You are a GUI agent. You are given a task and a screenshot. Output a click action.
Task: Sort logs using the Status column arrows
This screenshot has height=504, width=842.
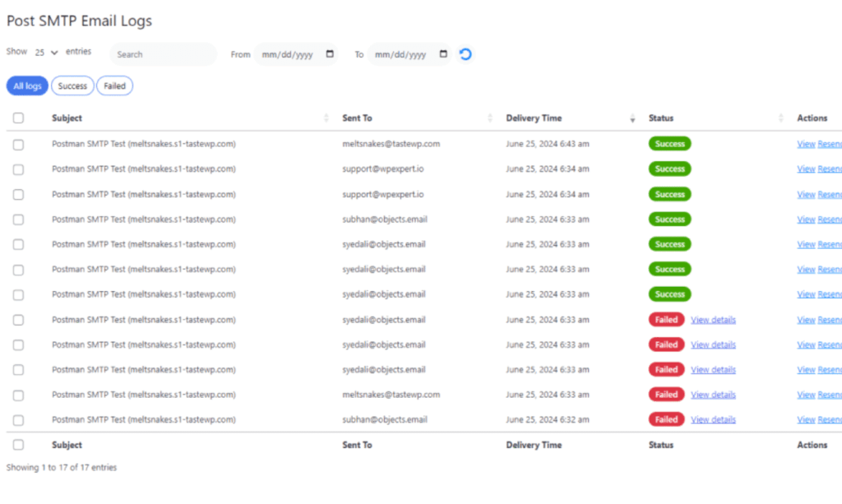(x=781, y=118)
